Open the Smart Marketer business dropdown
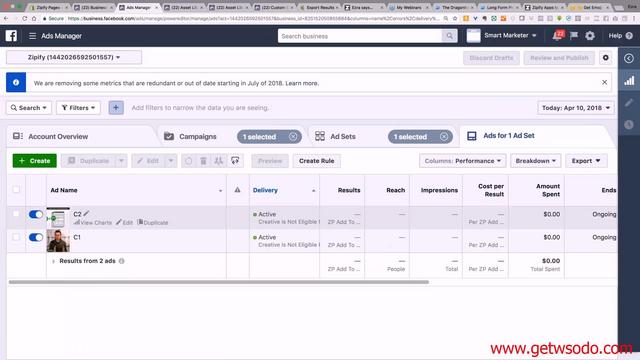 coord(509,36)
